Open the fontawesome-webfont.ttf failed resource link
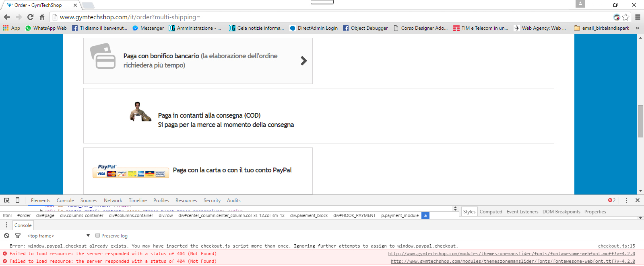Image resolution: width=644 pixels, height=266 pixels. (x=513, y=261)
